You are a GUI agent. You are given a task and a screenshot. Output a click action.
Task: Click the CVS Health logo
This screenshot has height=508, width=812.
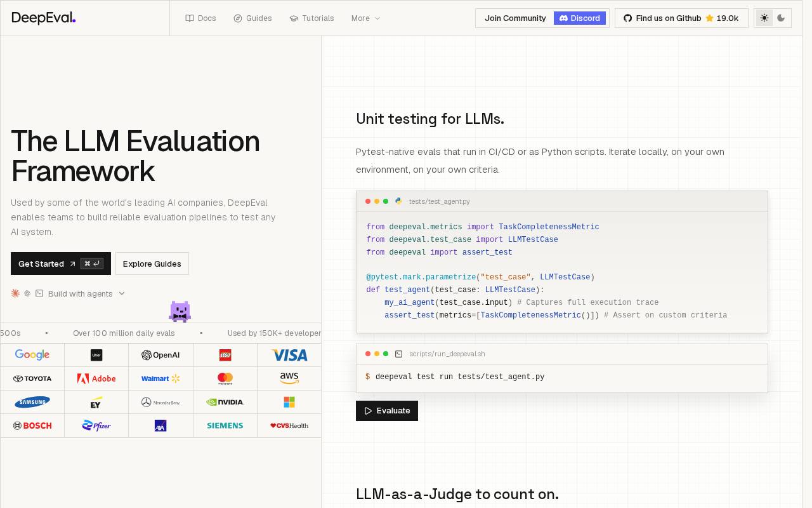[x=289, y=425]
